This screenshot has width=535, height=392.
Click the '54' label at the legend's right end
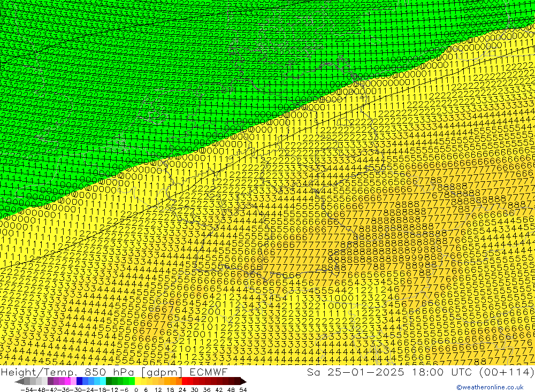point(243,390)
